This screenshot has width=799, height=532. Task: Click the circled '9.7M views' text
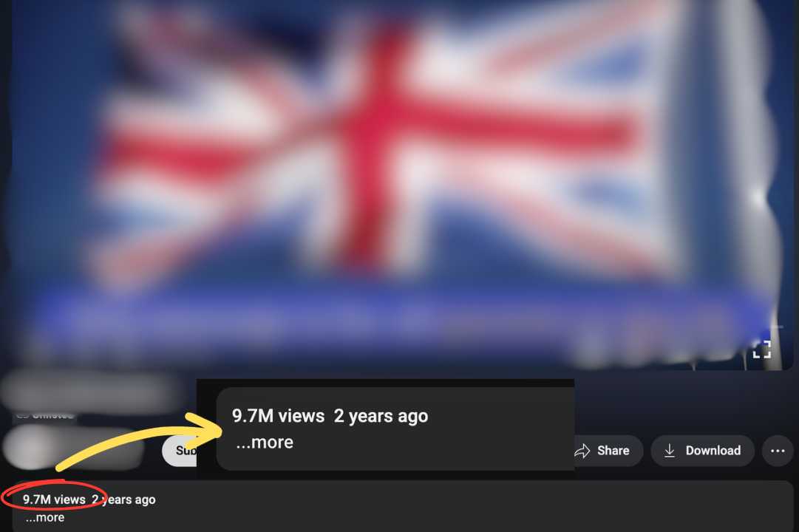point(54,499)
